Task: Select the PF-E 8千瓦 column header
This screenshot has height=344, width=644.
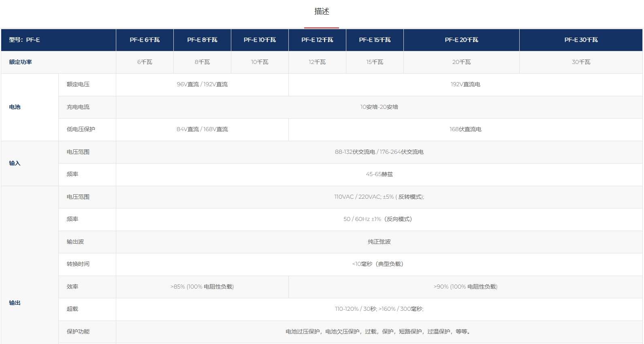Action: click(202, 40)
